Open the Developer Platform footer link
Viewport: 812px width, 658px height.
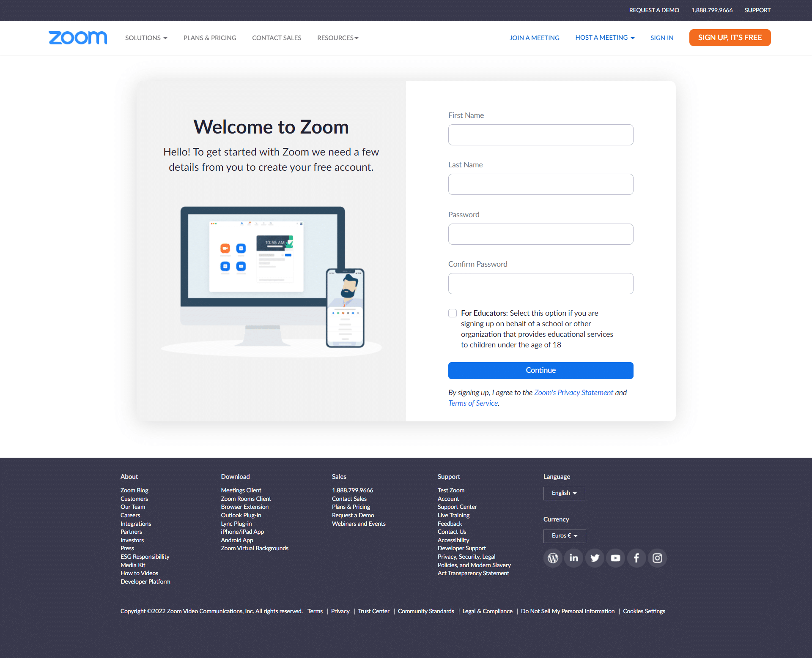pyautogui.click(x=145, y=582)
